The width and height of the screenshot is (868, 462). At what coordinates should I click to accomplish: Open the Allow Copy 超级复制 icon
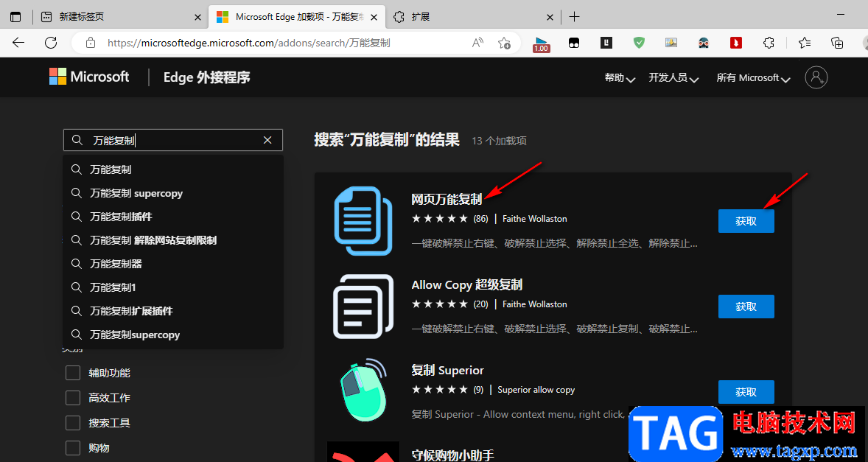(x=363, y=307)
